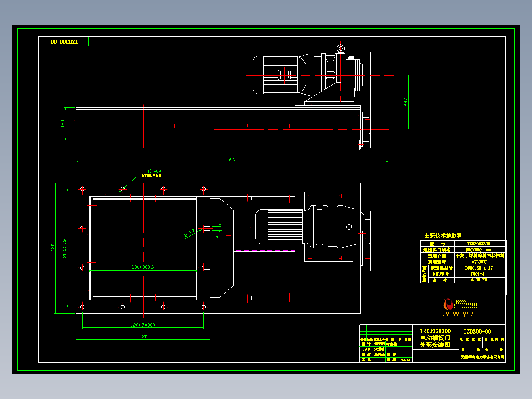Select the 外形安装图 title line
The height and width of the screenshot is (399, 532).
coord(435,345)
